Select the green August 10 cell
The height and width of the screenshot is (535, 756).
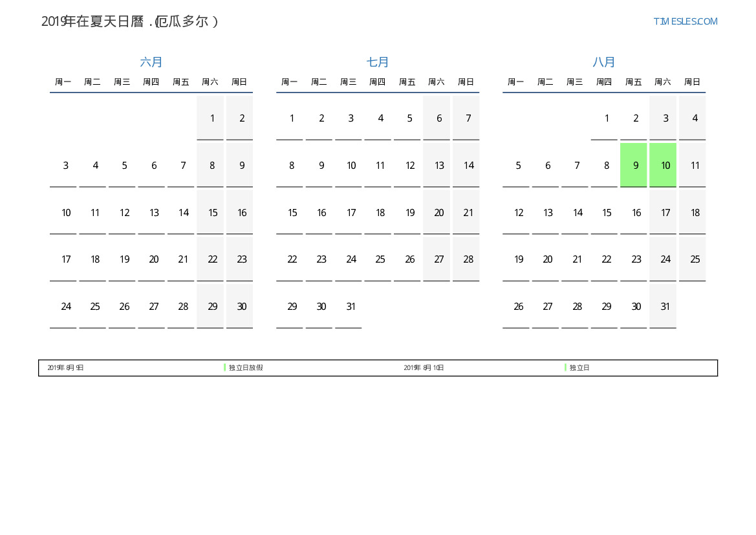click(663, 165)
